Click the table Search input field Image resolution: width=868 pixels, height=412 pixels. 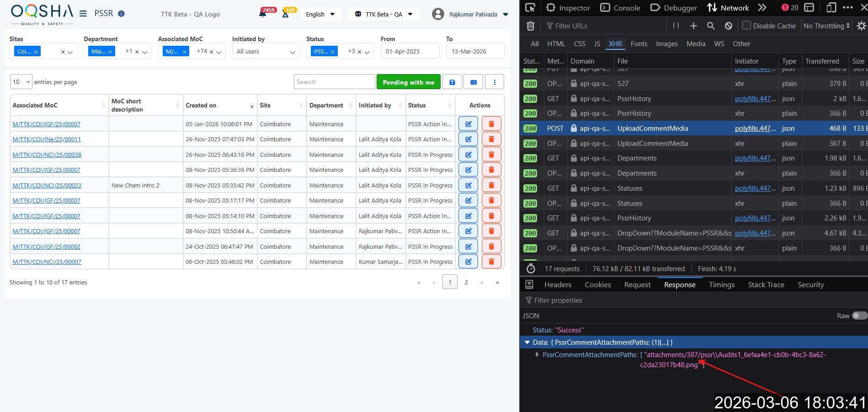pos(334,82)
